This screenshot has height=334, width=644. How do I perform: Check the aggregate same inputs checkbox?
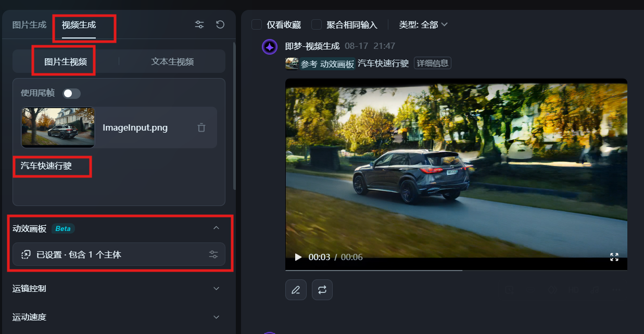point(316,24)
